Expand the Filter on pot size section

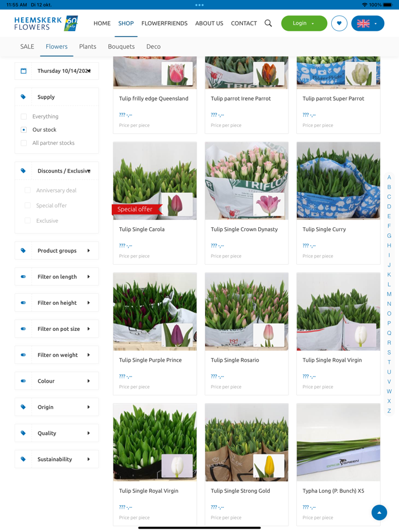click(x=56, y=329)
